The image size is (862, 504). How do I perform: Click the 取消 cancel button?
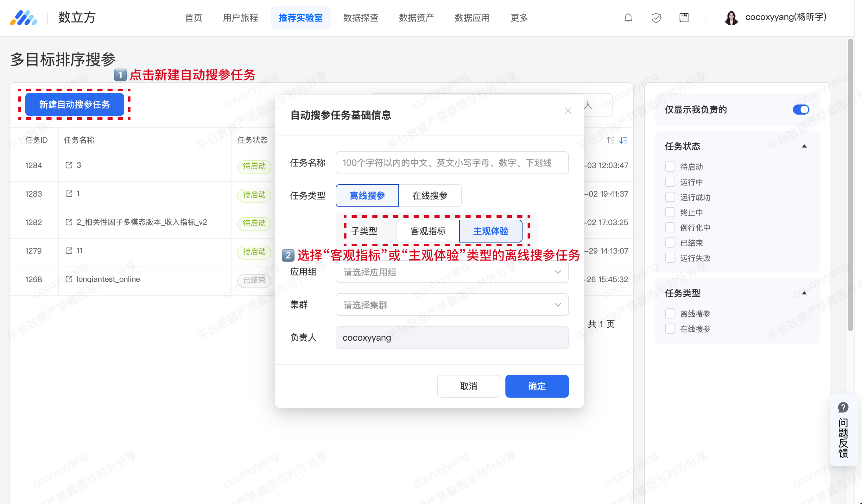tap(468, 386)
